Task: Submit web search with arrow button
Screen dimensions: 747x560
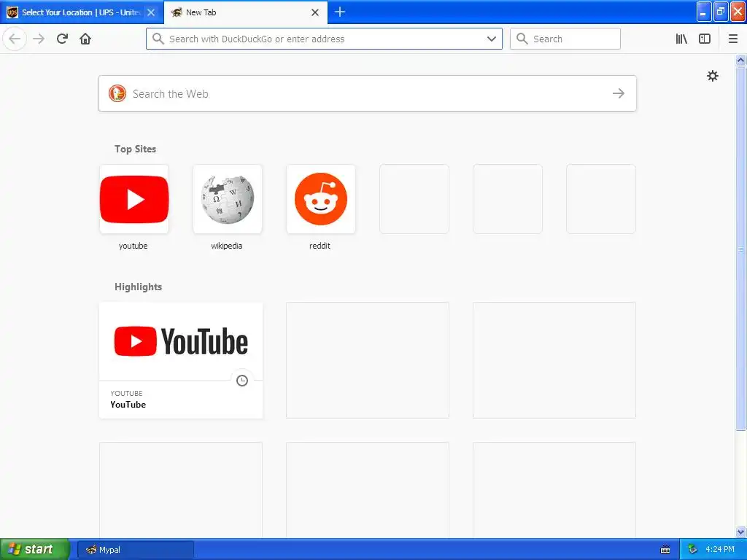Action: tap(619, 93)
